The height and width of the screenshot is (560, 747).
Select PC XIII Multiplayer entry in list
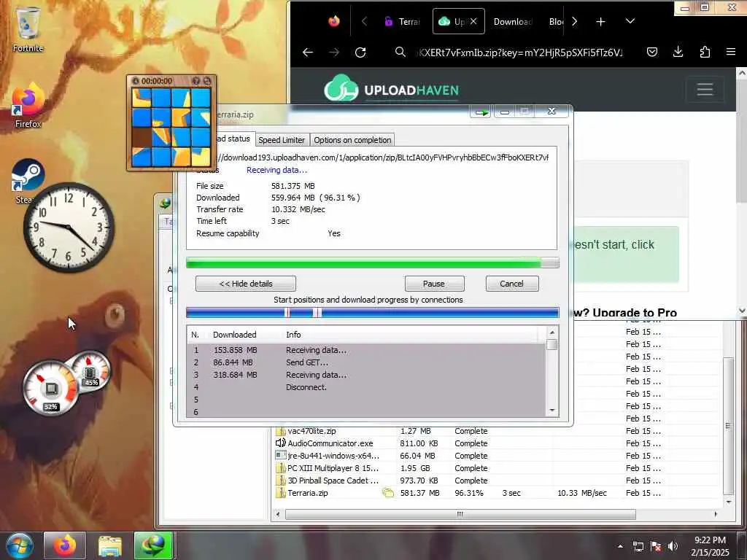(x=333, y=468)
